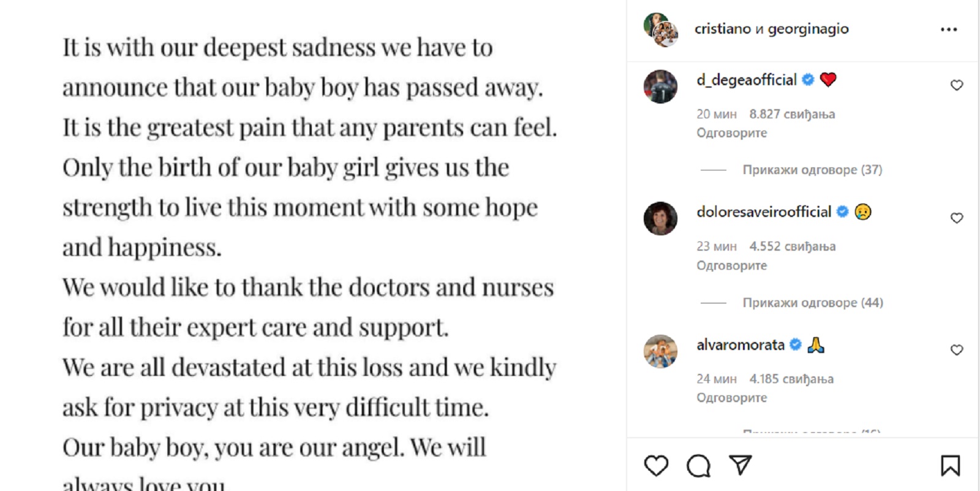Open the comment bubble icon

coord(698,466)
